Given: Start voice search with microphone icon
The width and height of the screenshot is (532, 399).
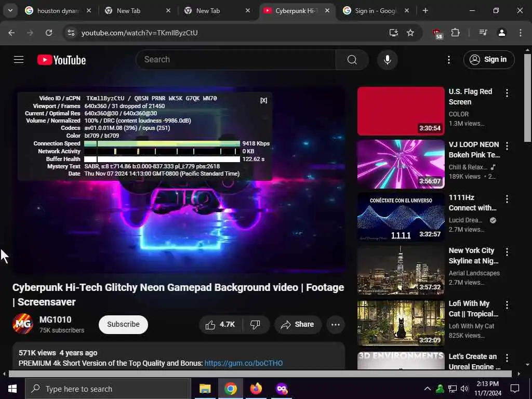Looking at the screenshot, I should click(387, 60).
